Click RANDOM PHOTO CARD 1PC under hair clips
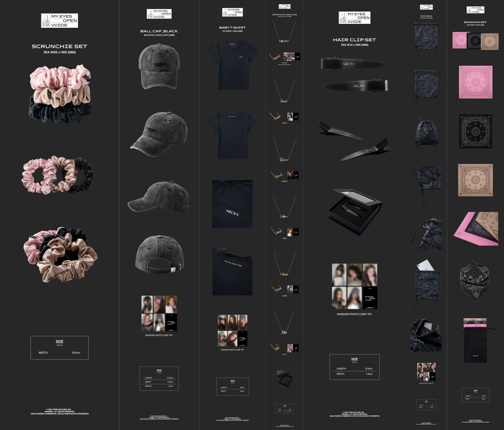Image resolution: width=504 pixels, height=430 pixels. (x=354, y=314)
